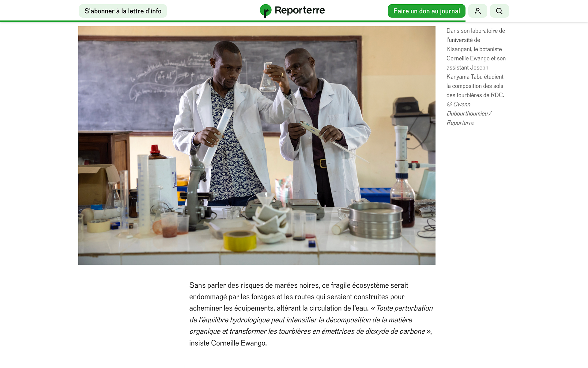Open the user account icon
Screen dimensions: 588x368
[x=477, y=11]
